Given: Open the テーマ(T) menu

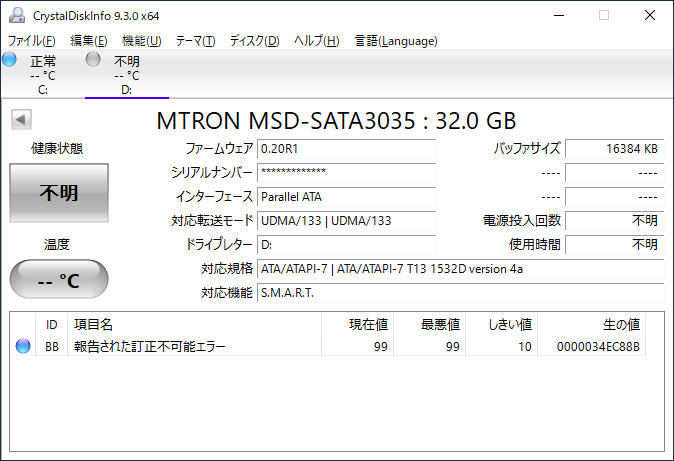Looking at the screenshot, I should pos(195,41).
